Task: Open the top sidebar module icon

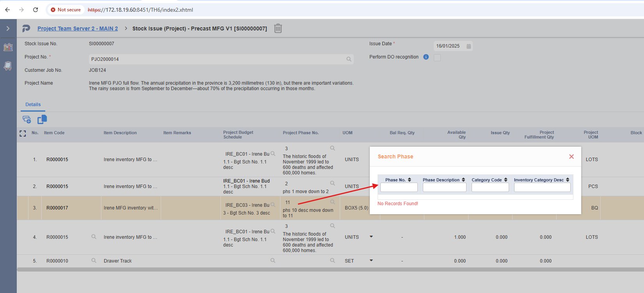Action: tap(8, 47)
